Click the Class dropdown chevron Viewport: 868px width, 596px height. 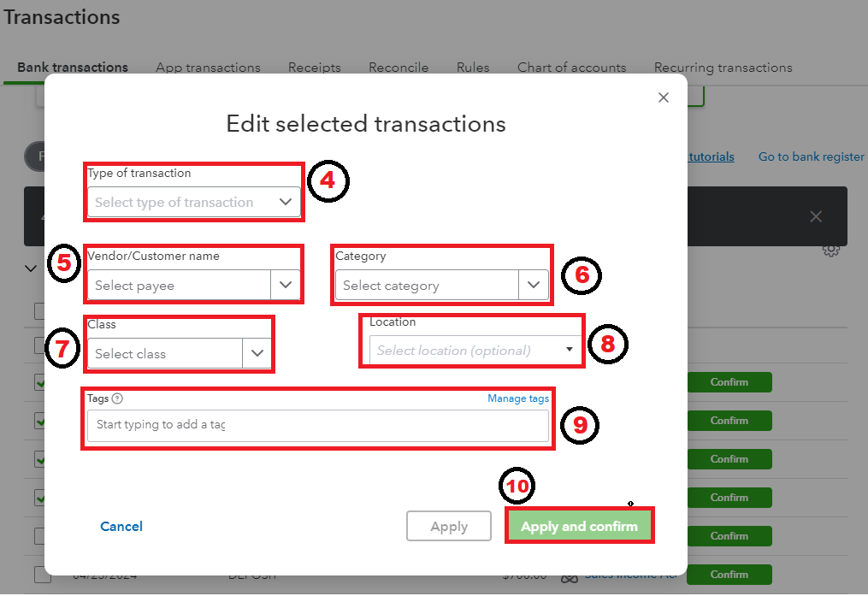click(x=257, y=352)
